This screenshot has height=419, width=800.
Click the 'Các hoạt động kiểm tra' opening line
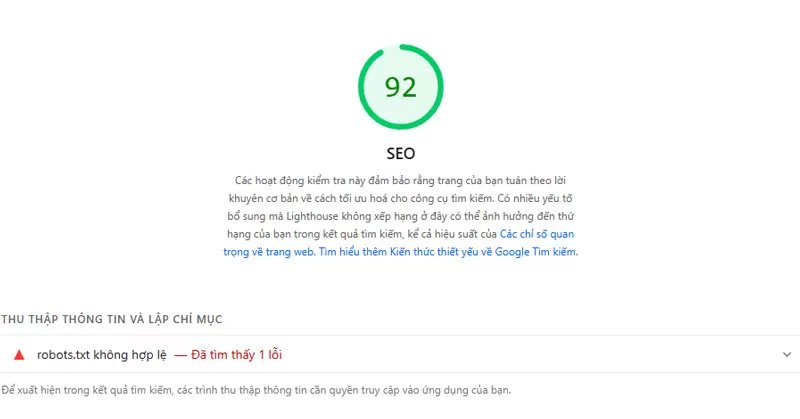pyautogui.click(x=300, y=180)
